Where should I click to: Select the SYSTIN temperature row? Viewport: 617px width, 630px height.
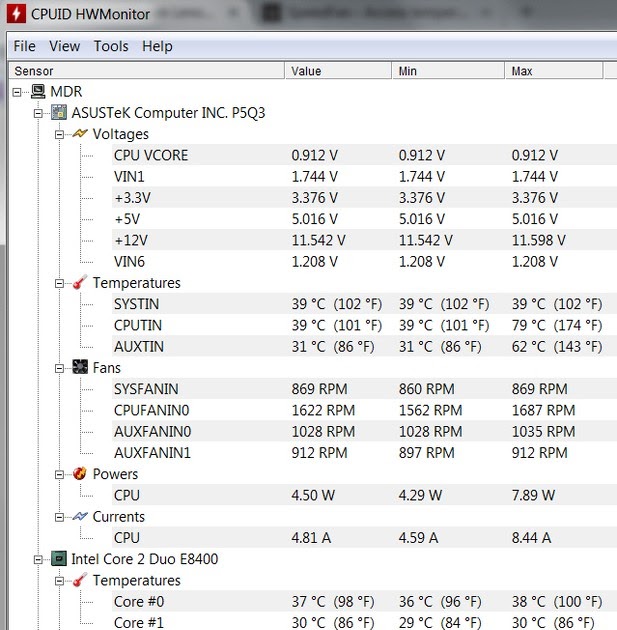coord(364,303)
